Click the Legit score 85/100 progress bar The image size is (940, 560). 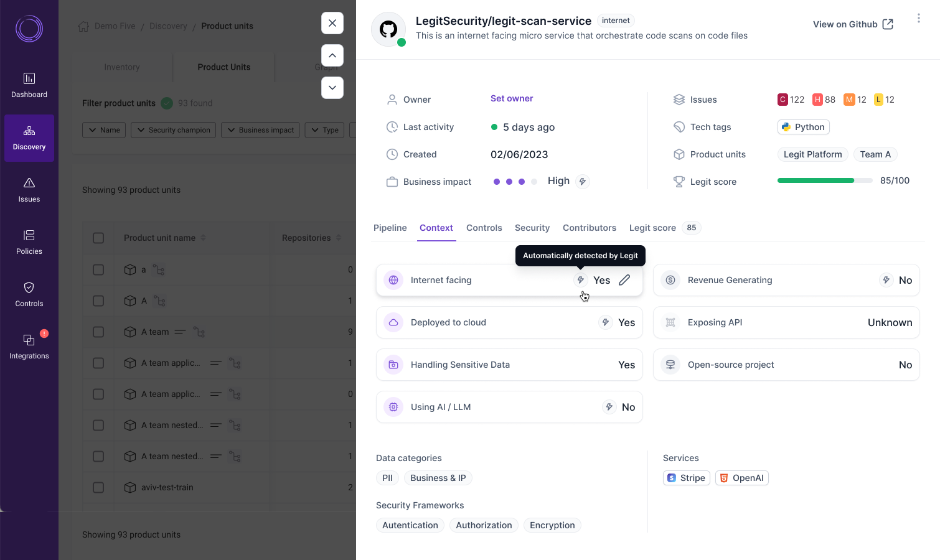pos(824,180)
